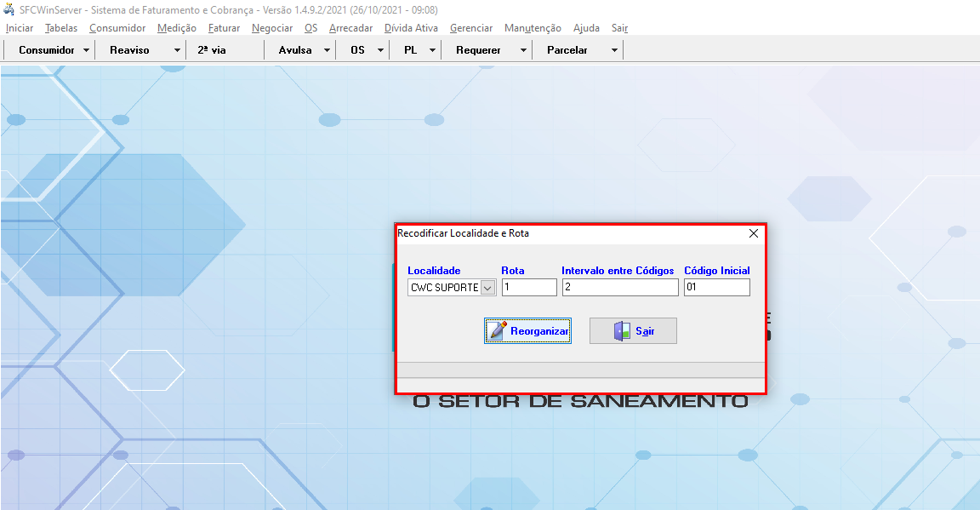Expand the Reaviso toolbar dropdown arrow
Screen dimensions: 980x510
[x=177, y=50]
